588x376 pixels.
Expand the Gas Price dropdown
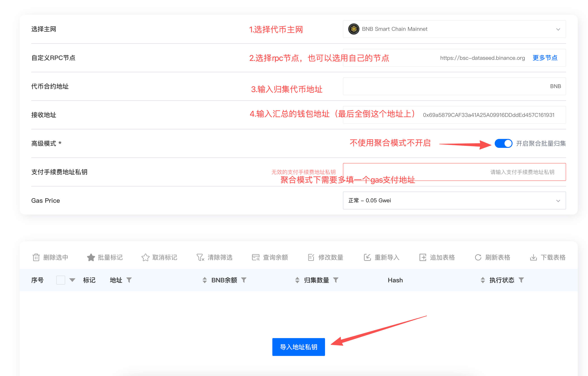(x=454, y=200)
